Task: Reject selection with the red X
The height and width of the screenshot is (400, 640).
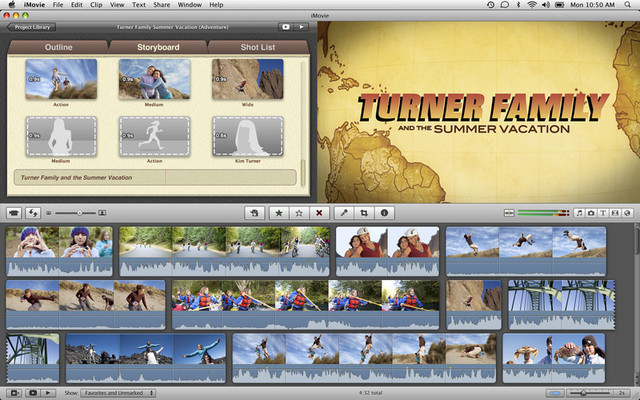Action: click(x=319, y=213)
